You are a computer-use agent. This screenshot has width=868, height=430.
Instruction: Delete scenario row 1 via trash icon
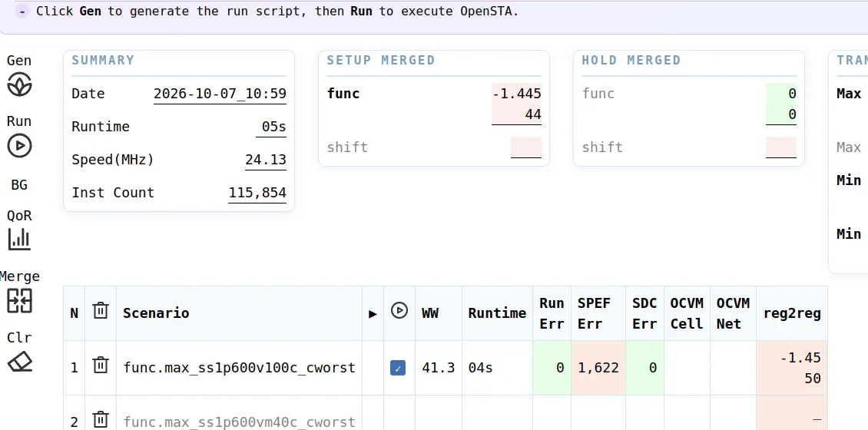pyautogui.click(x=100, y=365)
